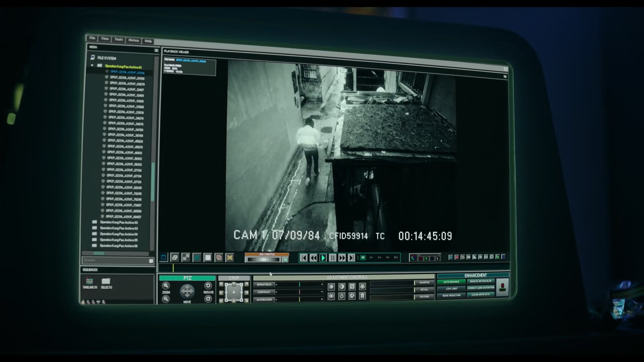Toggle the Auto Enhance option
Screen dimensions: 644x362
click(451, 282)
